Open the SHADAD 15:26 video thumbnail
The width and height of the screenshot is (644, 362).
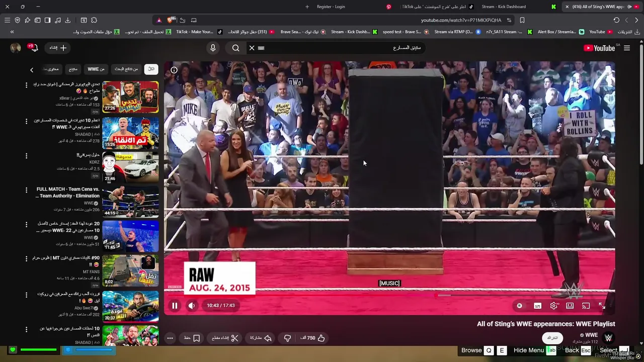tap(130, 133)
